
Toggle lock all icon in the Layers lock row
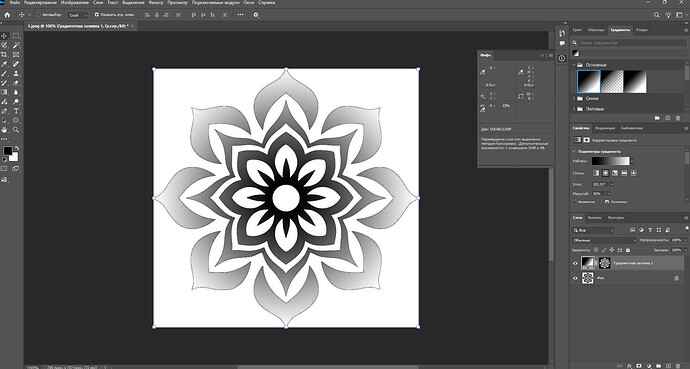pos(628,250)
